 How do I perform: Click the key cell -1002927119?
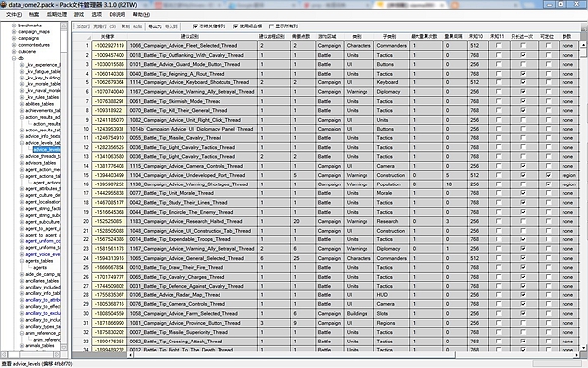[x=109, y=45]
